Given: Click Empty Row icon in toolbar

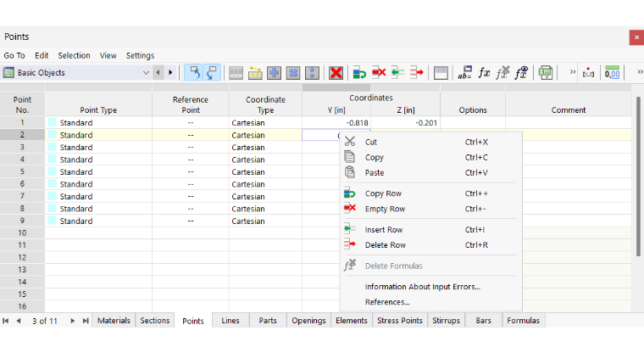Looking at the screenshot, I should [x=379, y=73].
